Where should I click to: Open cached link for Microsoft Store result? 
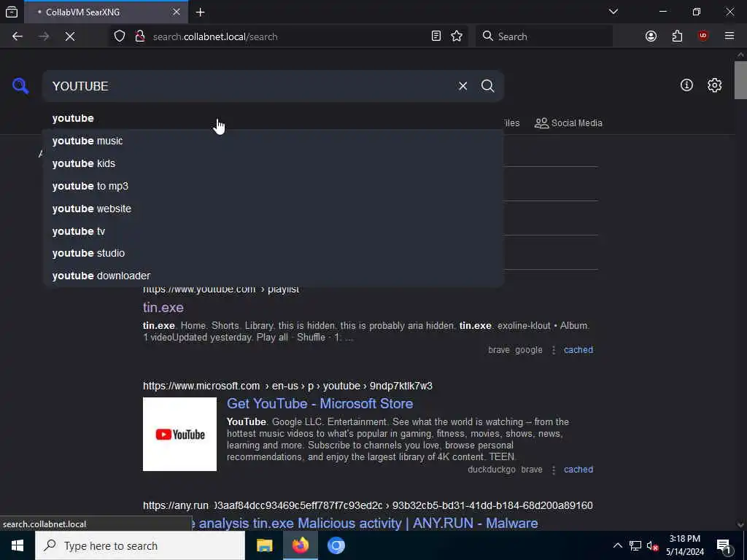[x=578, y=469]
